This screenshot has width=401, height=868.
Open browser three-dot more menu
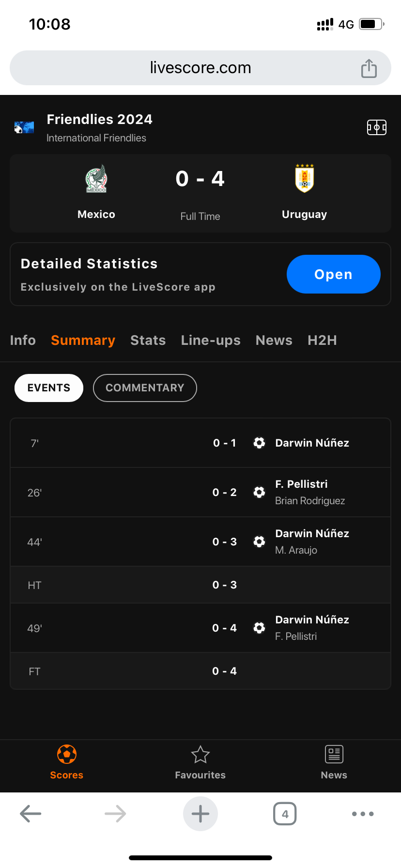point(363,814)
